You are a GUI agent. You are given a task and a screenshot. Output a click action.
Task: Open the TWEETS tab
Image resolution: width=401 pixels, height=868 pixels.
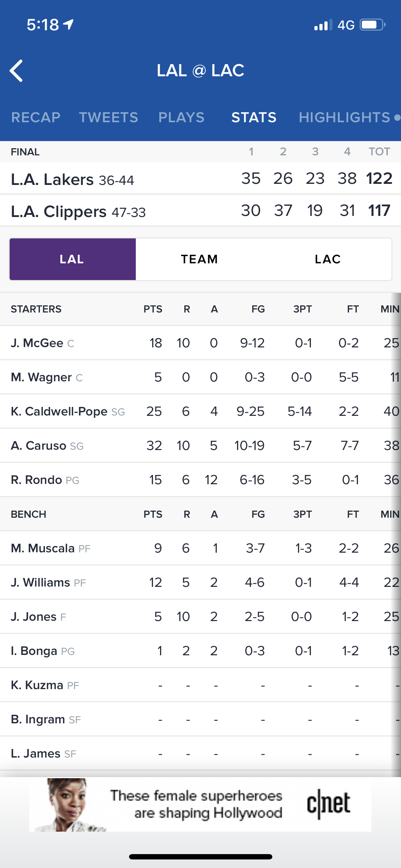pyautogui.click(x=108, y=117)
